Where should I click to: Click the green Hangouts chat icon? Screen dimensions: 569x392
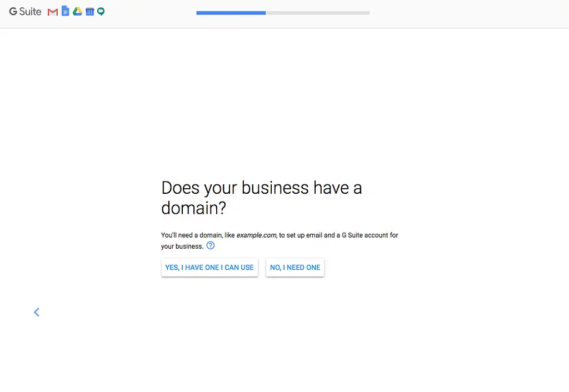click(x=101, y=12)
